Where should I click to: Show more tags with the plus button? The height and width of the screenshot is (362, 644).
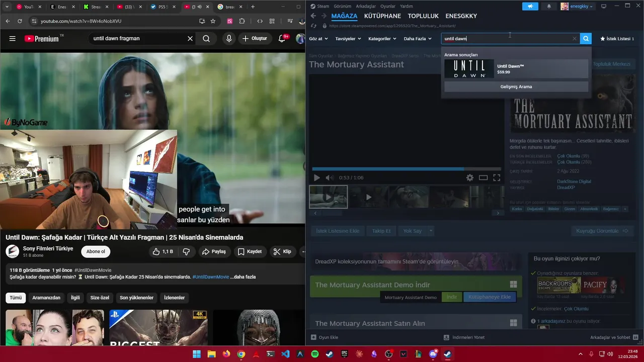point(625,209)
